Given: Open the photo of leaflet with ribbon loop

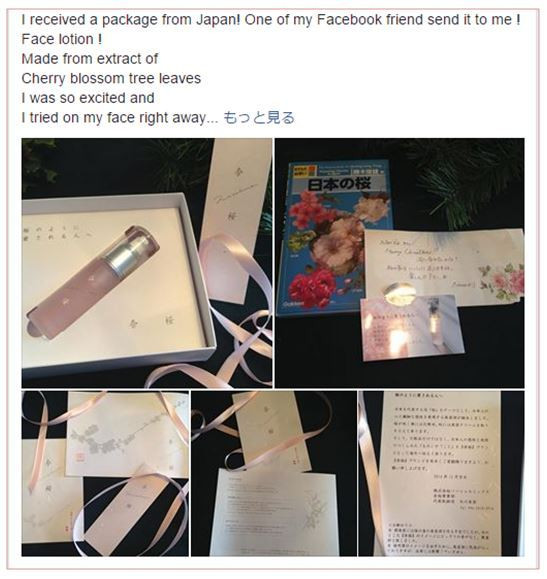Looking at the screenshot, I should [x=274, y=473].
